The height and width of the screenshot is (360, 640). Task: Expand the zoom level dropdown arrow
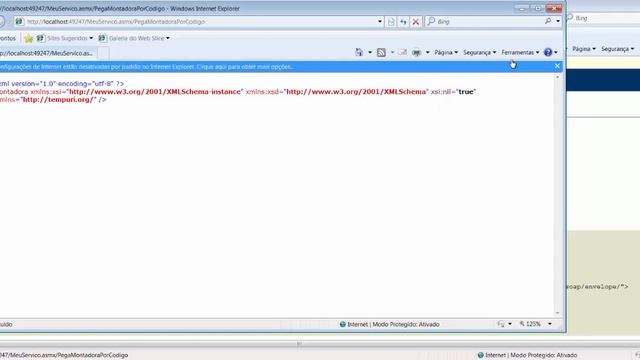pyautogui.click(x=550, y=324)
